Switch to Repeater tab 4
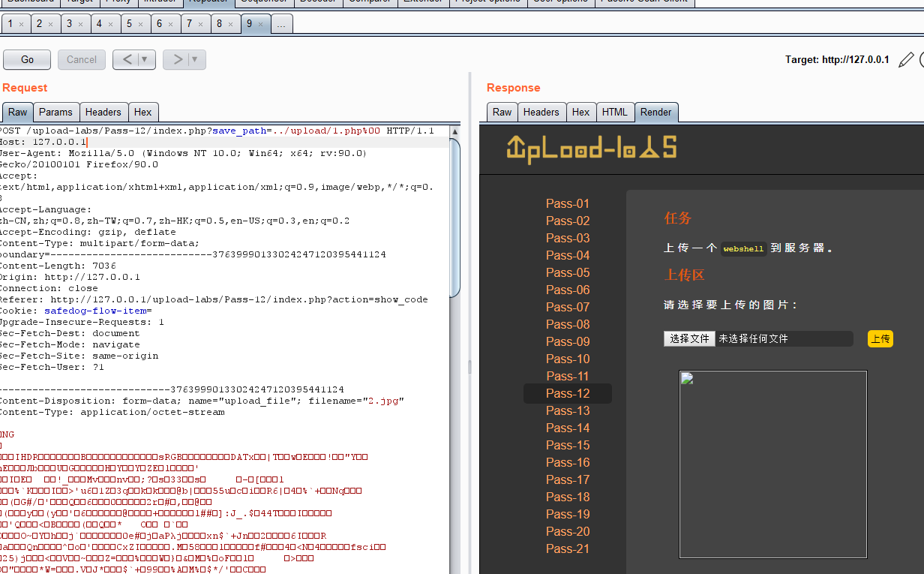 tap(99, 24)
